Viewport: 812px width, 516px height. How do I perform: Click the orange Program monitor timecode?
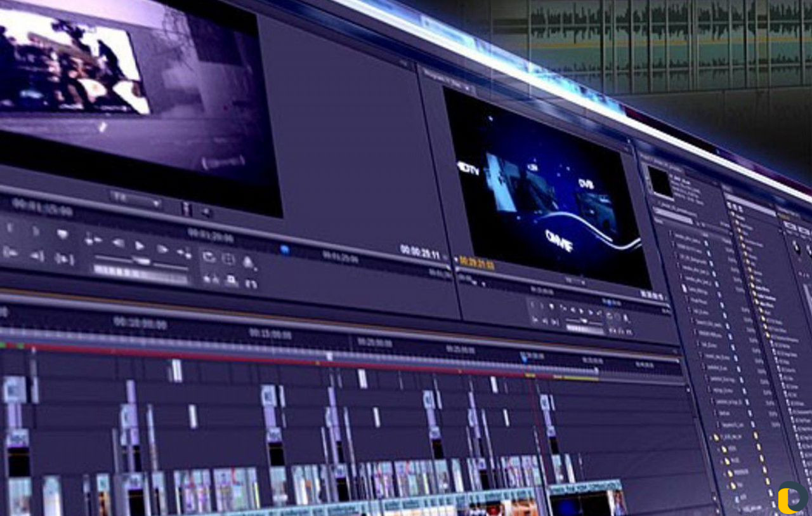pyautogui.click(x=477, y=263)
